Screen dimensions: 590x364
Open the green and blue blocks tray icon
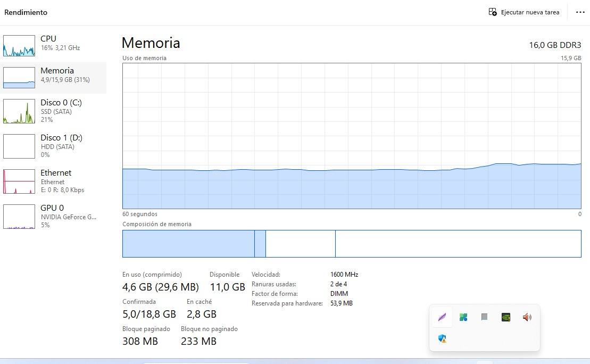click(x=463, y=317)
